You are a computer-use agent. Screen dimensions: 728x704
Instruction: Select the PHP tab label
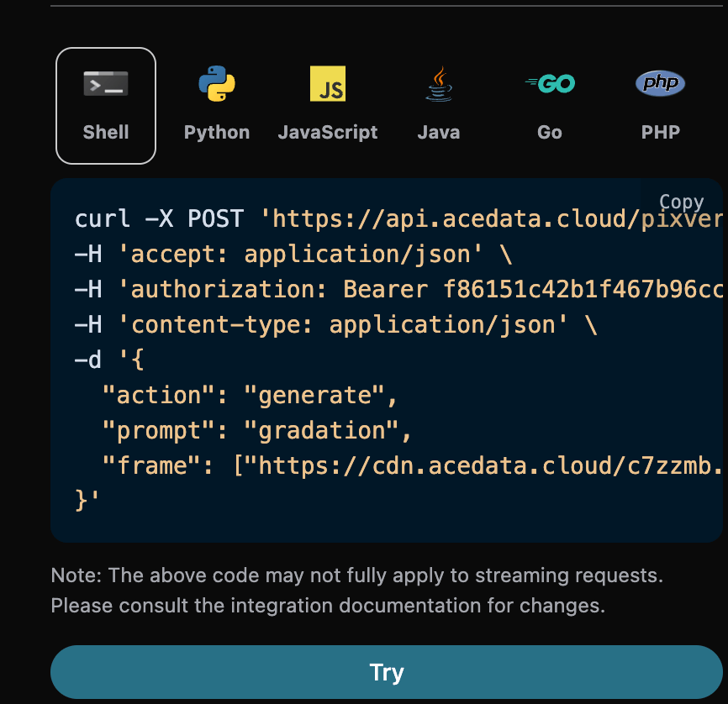660,132
